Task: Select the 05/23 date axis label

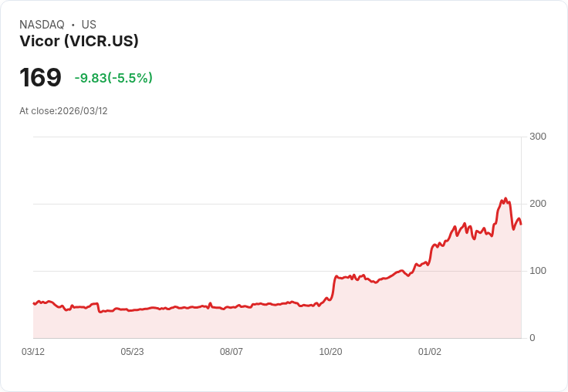Action: [x=132, y=351]
